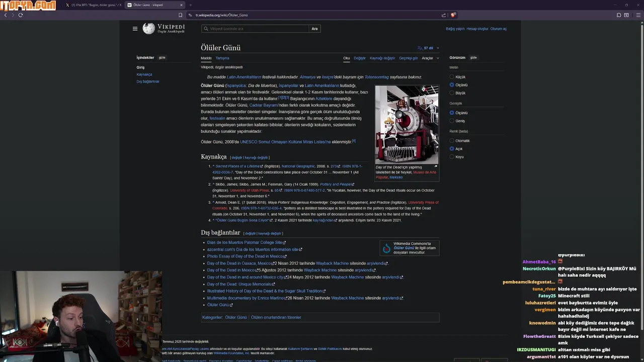
Task: Open the Kaynağı değiştir tab
Action: click(382, 58)
